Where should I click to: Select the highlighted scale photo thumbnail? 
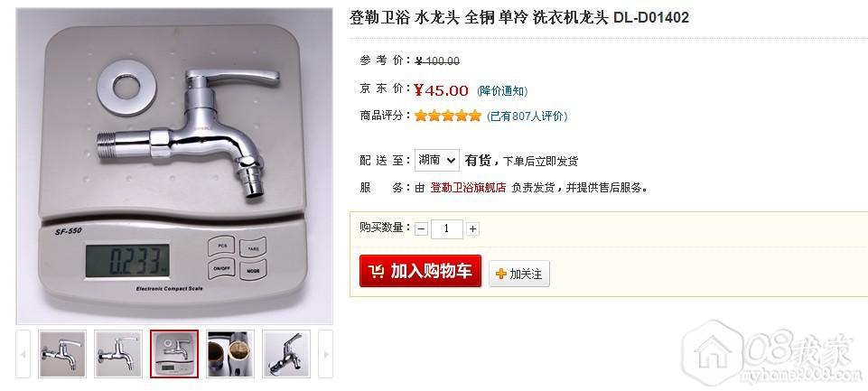(173, 354)
